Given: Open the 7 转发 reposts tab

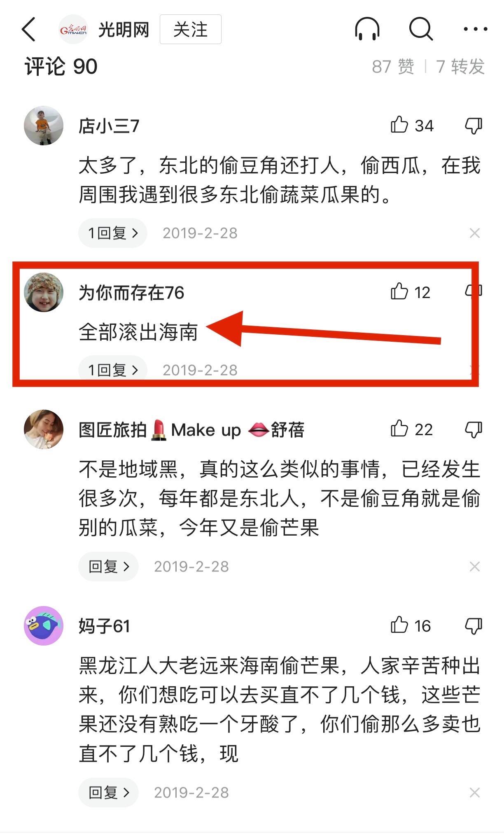Looking at the screenshot, I should pyautogui.click(x=460, y=66).
